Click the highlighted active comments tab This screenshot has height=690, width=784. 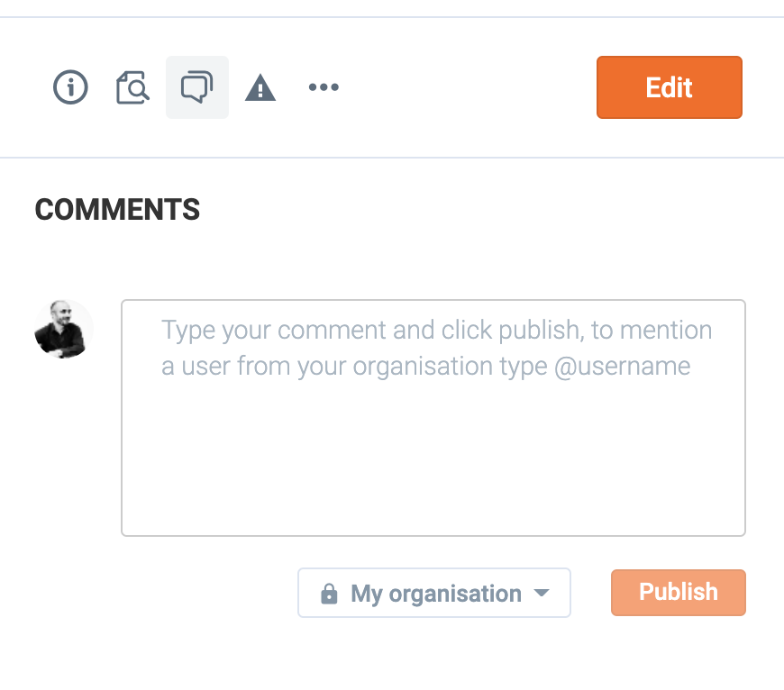point(197,87)
